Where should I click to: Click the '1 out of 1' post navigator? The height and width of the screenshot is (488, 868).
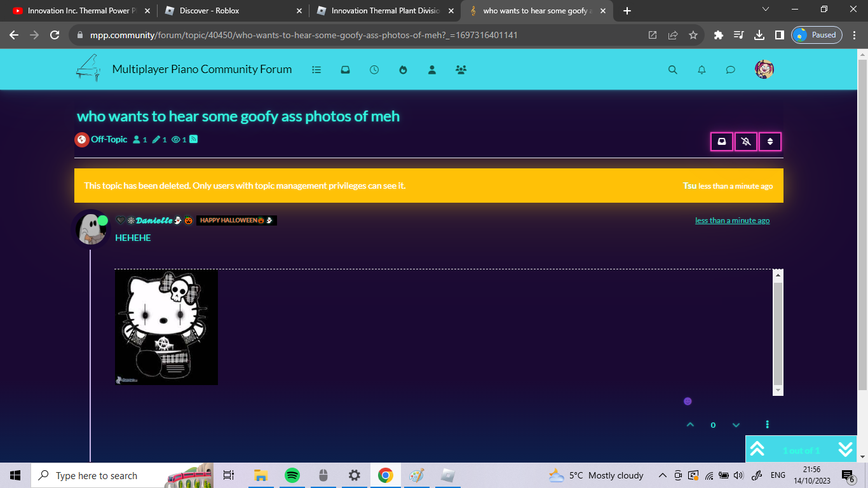coord(801,451)
